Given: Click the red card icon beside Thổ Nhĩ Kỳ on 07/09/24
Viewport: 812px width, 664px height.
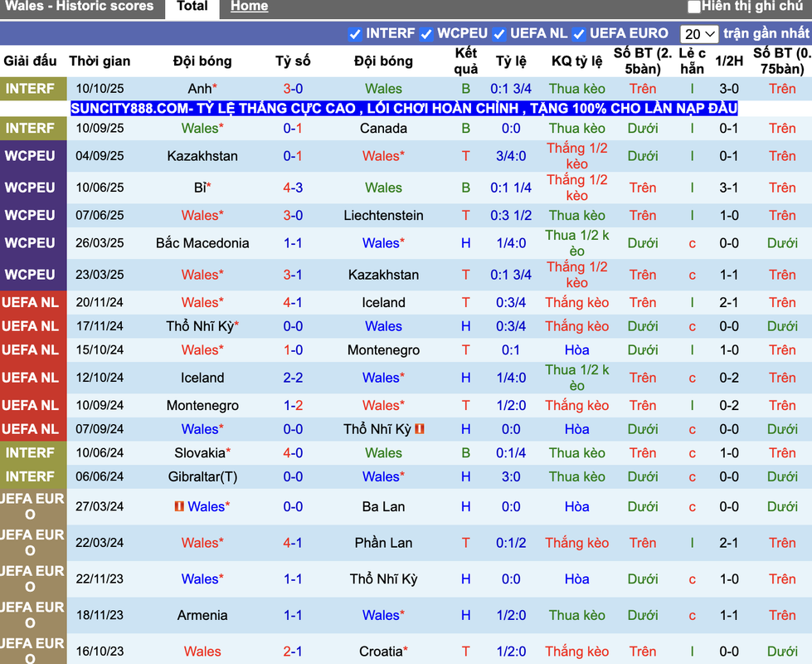Looking at the screenshot, I should [x=420, y=429].
